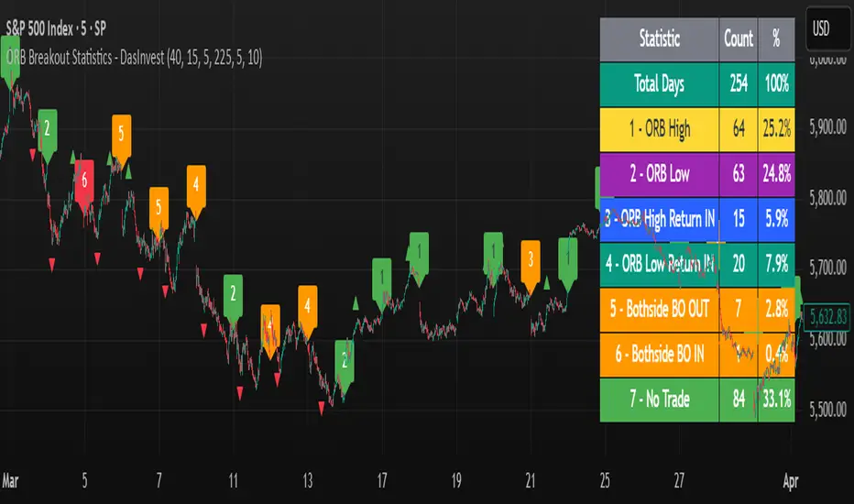Click the 7 - No Trade table row
Screen dimensions: 854x504
[697, 400]
